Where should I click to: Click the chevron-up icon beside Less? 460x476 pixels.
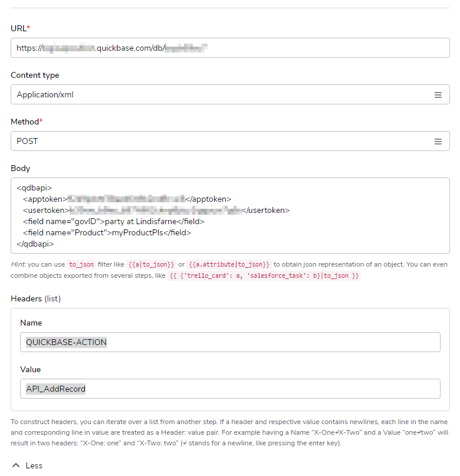[x=16, y=465]
